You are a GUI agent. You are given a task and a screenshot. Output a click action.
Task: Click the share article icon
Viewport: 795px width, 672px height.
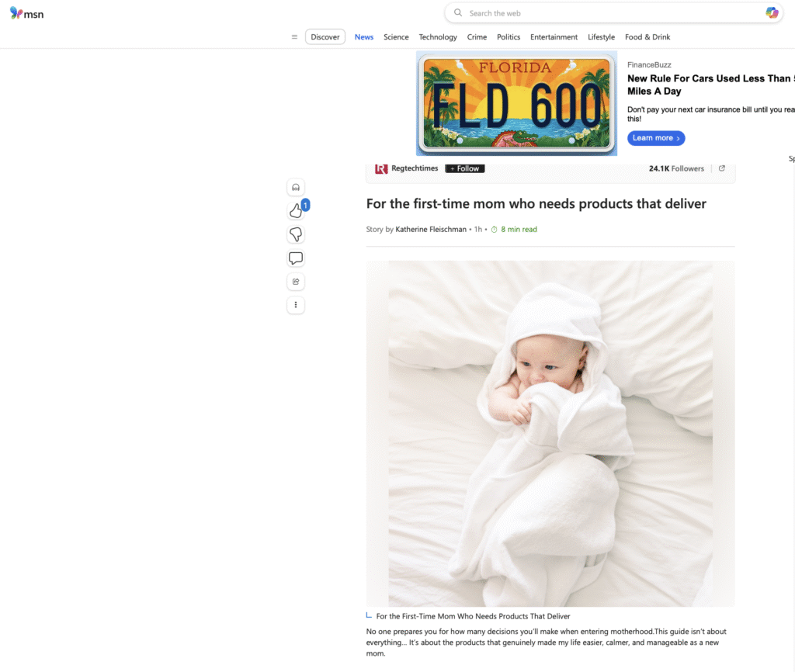tap(296, 281)
